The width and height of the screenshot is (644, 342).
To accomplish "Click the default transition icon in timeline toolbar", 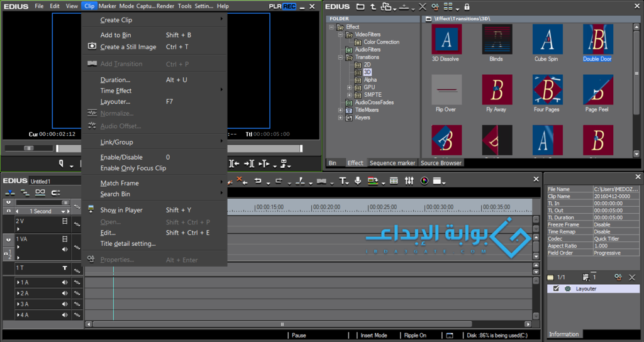I will click(x=321, y=180).
